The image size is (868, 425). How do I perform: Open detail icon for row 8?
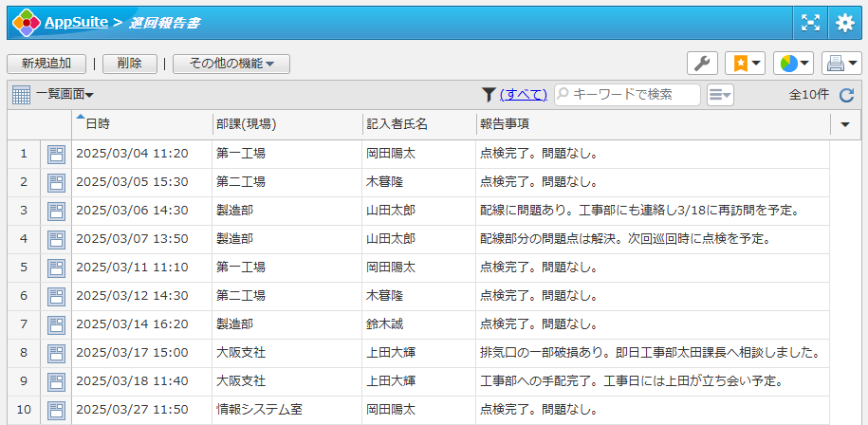pyautogui.click(x=56, y=353)
